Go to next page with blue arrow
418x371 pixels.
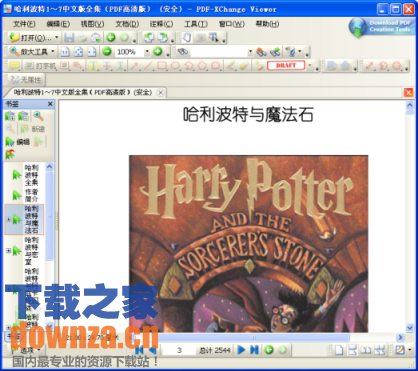[x=241, y=350]
